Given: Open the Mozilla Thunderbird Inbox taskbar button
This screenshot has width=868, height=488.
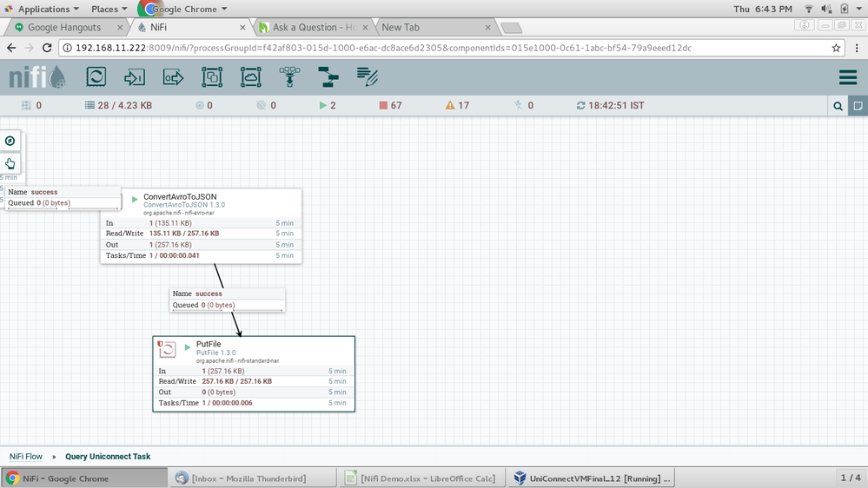Looking at the screenshot, I should (x=248, y=478).
